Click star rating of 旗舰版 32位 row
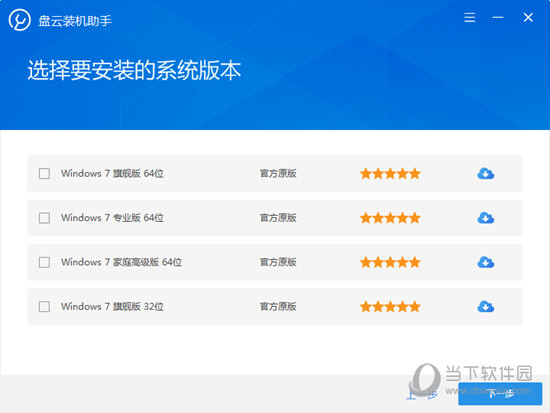The width and height of the screenshot is (550, 413). tap(390, 307)
